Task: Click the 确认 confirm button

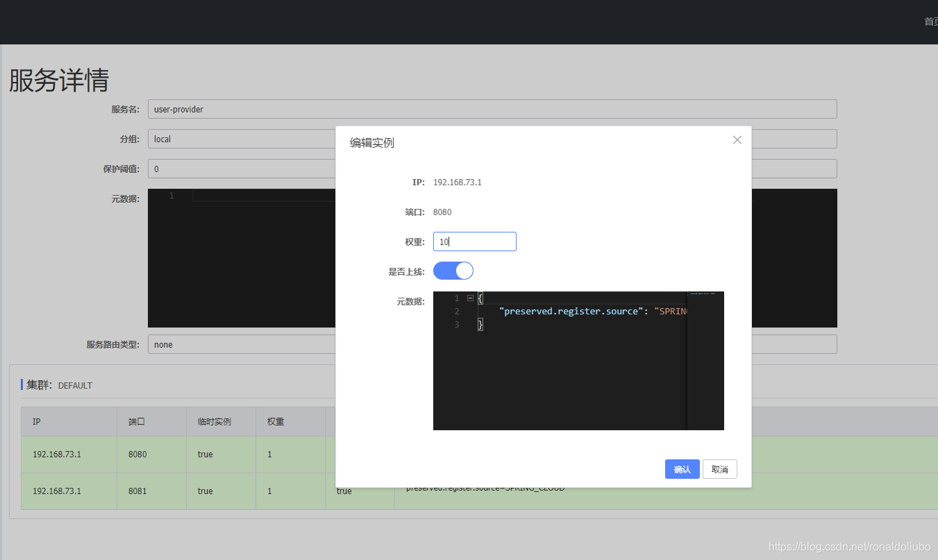Action: [x=682, y=469]
